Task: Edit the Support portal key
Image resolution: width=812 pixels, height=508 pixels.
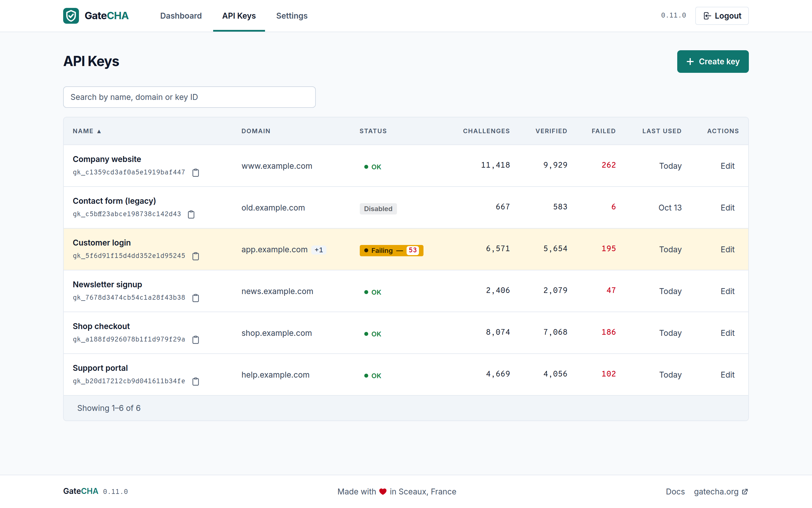Action: pos(727,375)
